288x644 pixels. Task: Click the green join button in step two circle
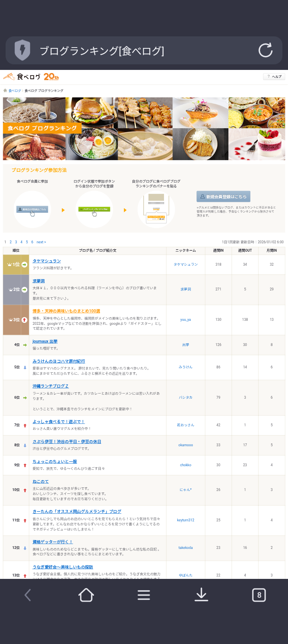point(94,209)
